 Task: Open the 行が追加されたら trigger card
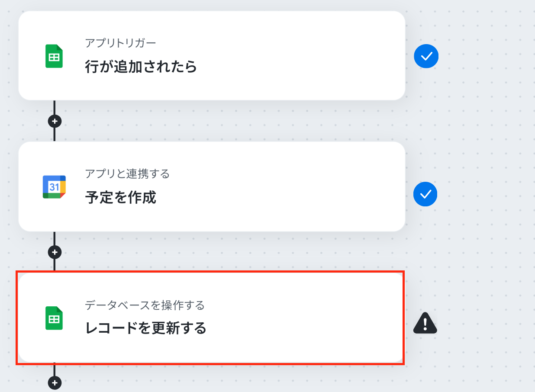click(x=212, y=56)
